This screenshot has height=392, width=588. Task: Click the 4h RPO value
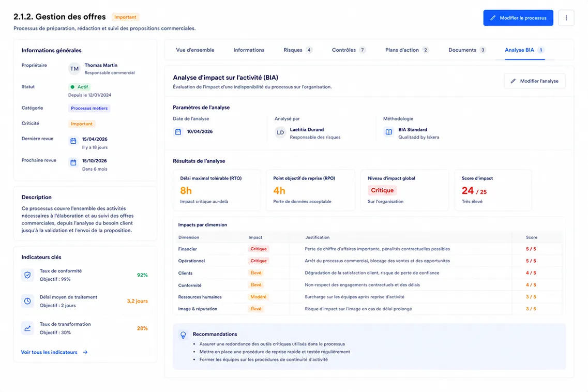click(279, 190)
